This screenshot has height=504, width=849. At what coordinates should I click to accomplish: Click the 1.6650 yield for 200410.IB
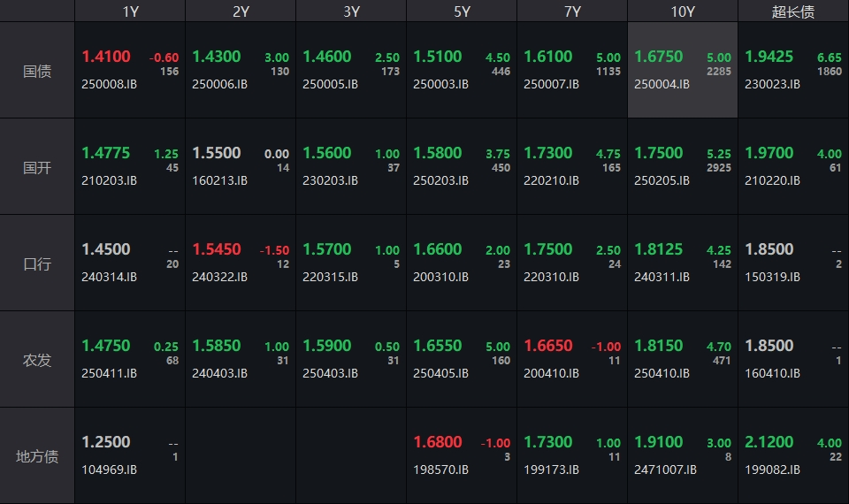pos(548,346)
